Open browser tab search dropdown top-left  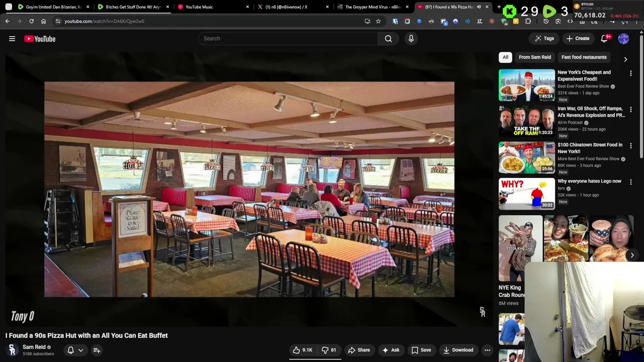9,7
